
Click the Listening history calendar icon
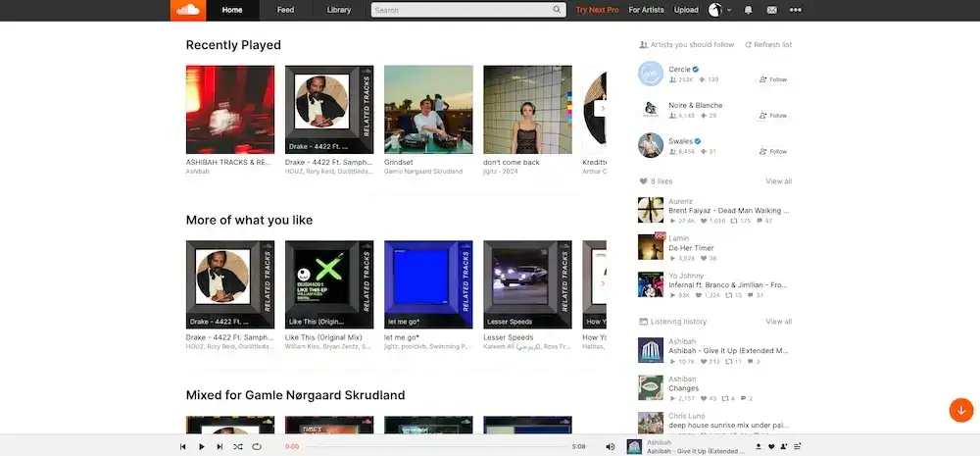(643, 322)
